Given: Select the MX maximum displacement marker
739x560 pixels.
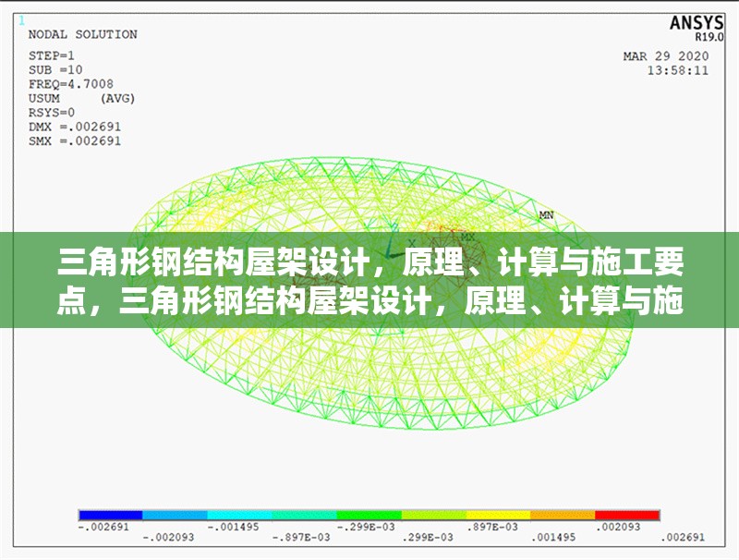Looking at the screenshot, I should click(x=468, y=236).
